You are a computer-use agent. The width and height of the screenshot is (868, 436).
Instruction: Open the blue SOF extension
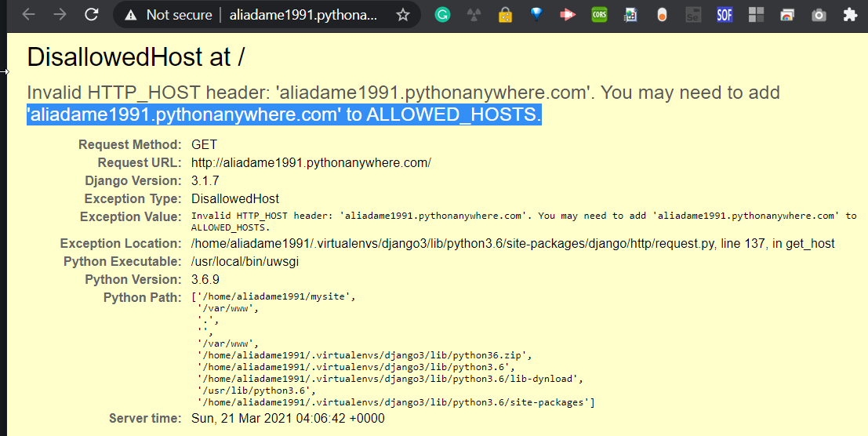pyautogui.click(x=724, y=15)
